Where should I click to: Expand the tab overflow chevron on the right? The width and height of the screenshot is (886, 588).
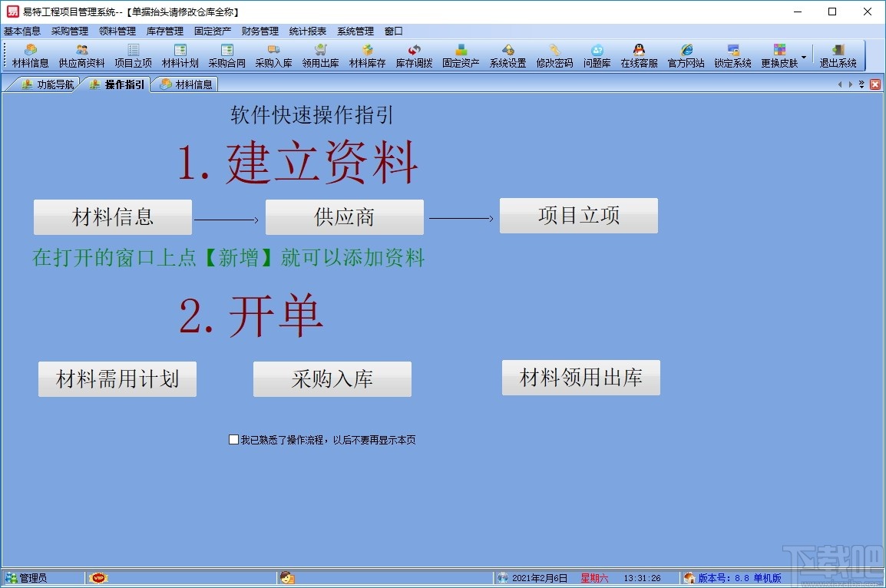click(x=861, y=84)
